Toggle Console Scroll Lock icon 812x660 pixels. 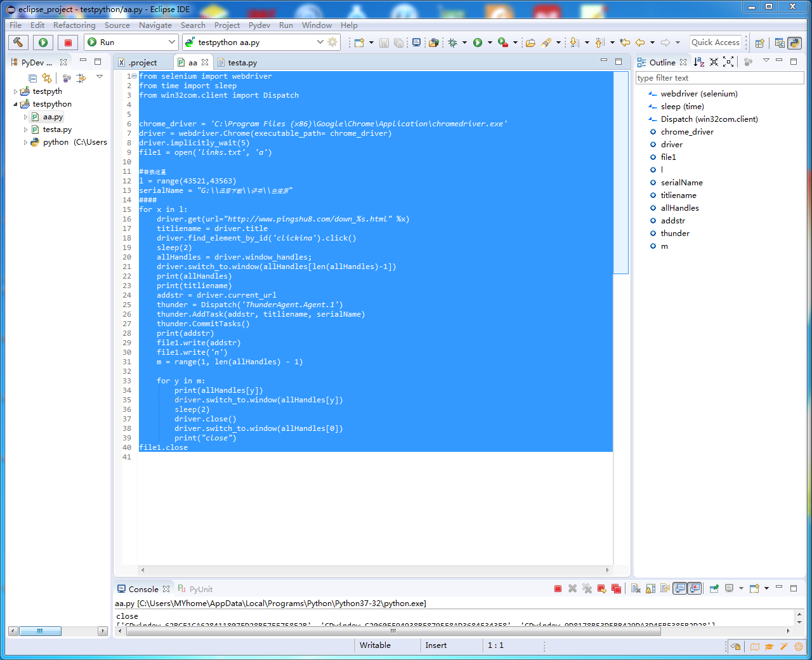[650, 589]
